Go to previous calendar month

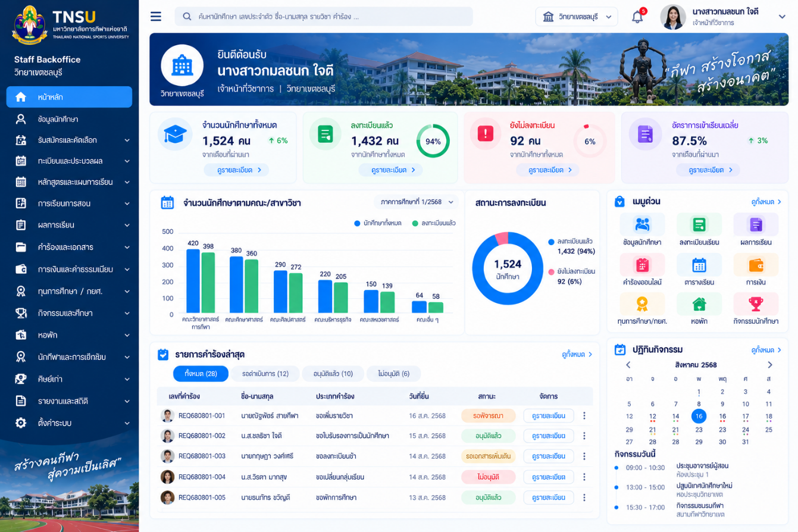coord(628,365)
